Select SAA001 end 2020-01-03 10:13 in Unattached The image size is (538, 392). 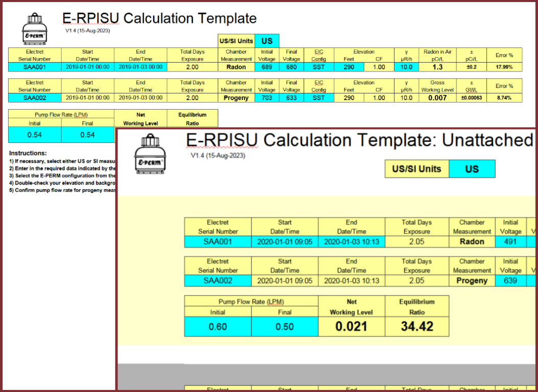[x=352, y=241]
